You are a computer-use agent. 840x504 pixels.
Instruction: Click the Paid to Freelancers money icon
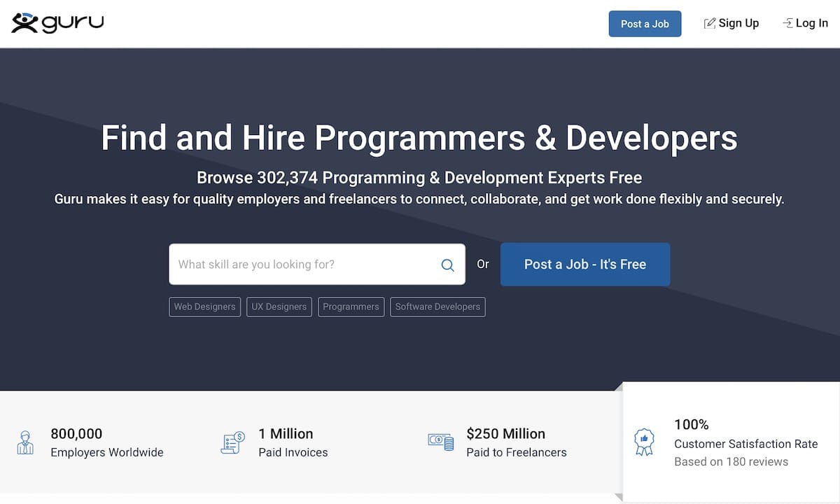[441, 442]
